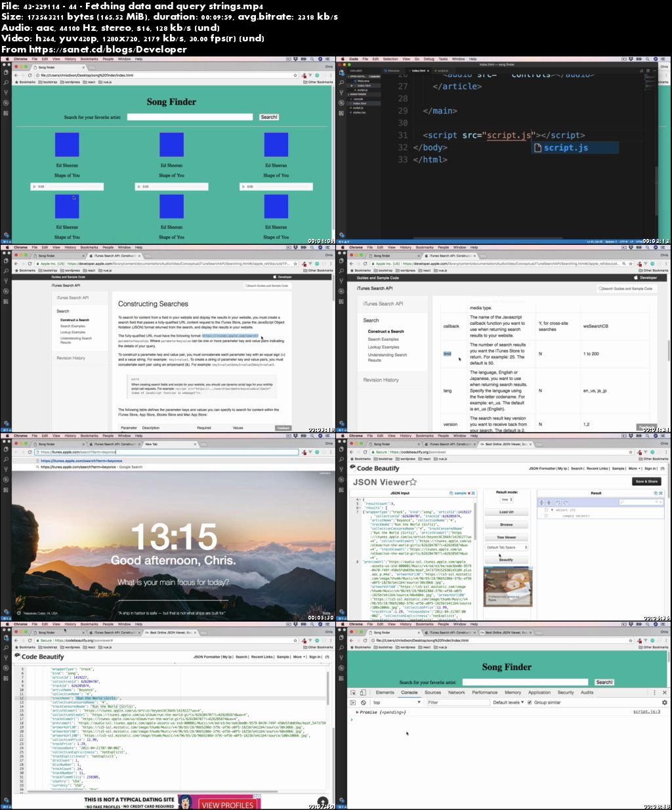
Task: Switch to the Elements tab in DevTools
Action: pyautogui.click(x=385, y=693)
